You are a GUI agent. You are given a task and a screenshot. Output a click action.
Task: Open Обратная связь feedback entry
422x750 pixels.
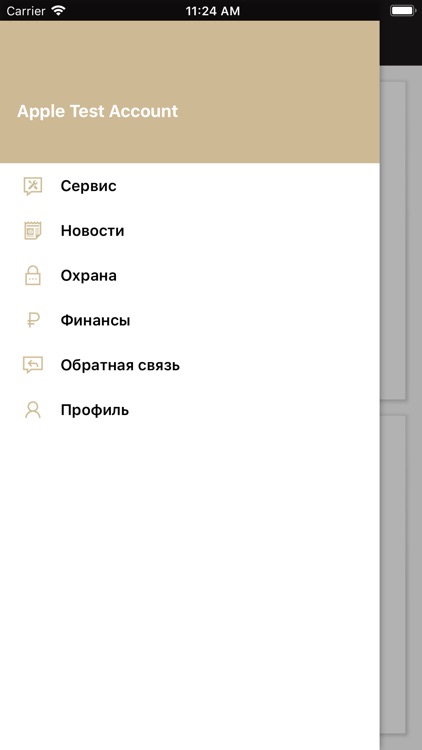[190, 365]
